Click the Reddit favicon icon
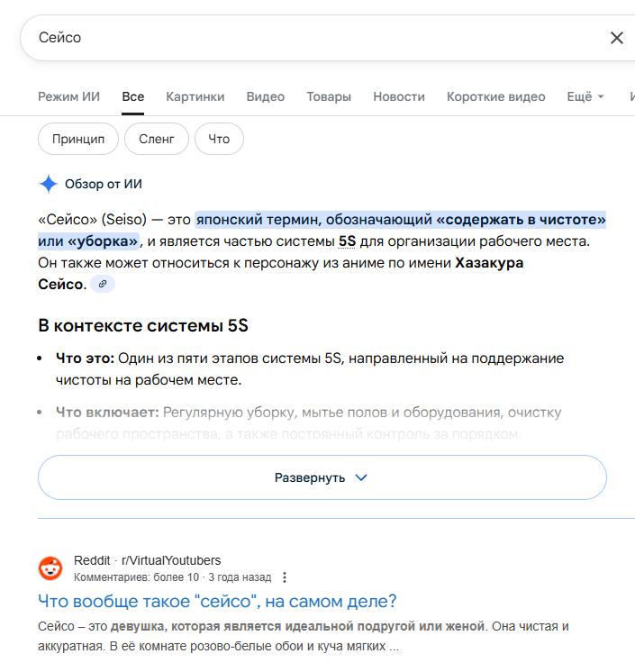This screenshot has height=672, width=635. 50,568
